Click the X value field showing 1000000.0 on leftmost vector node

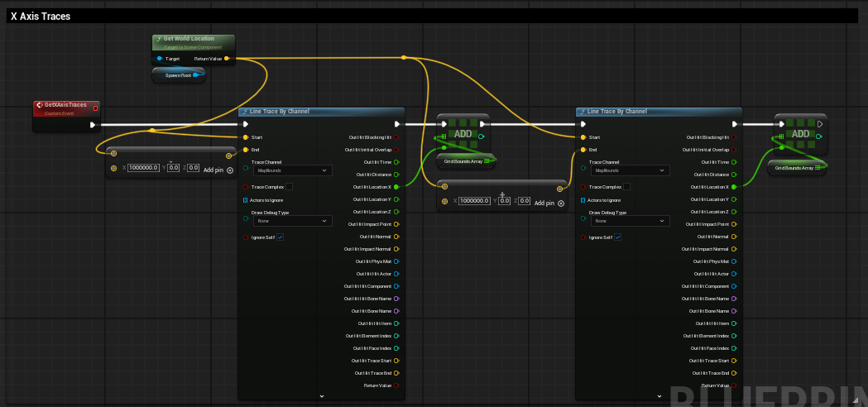coord(145,168)
